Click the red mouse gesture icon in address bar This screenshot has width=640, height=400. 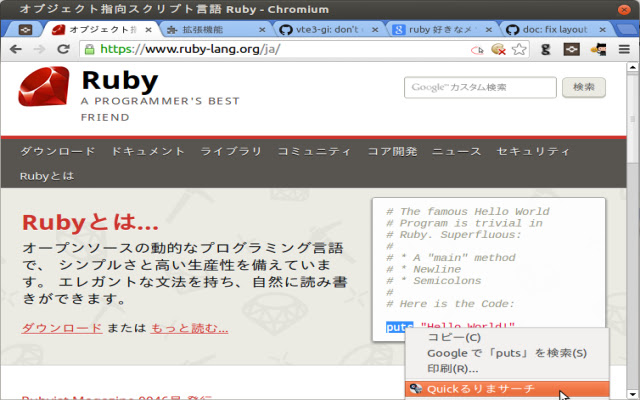(477, 50)
